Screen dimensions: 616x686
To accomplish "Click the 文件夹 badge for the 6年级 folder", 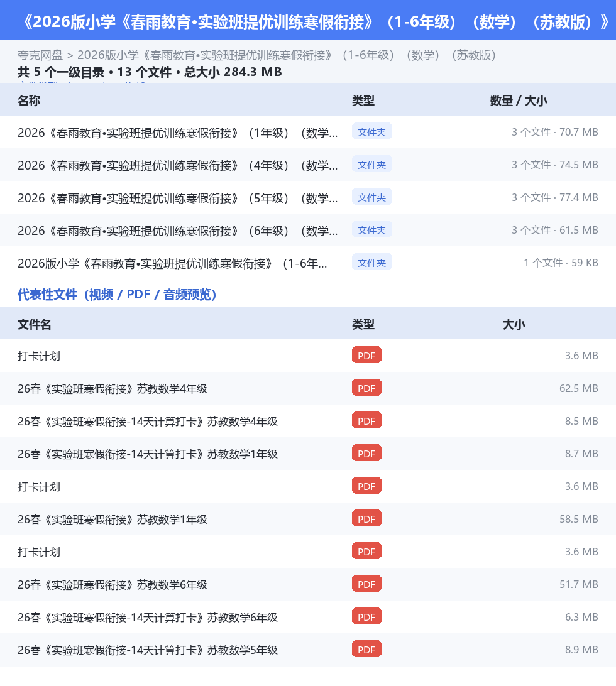I will click(x=371, y=230).
